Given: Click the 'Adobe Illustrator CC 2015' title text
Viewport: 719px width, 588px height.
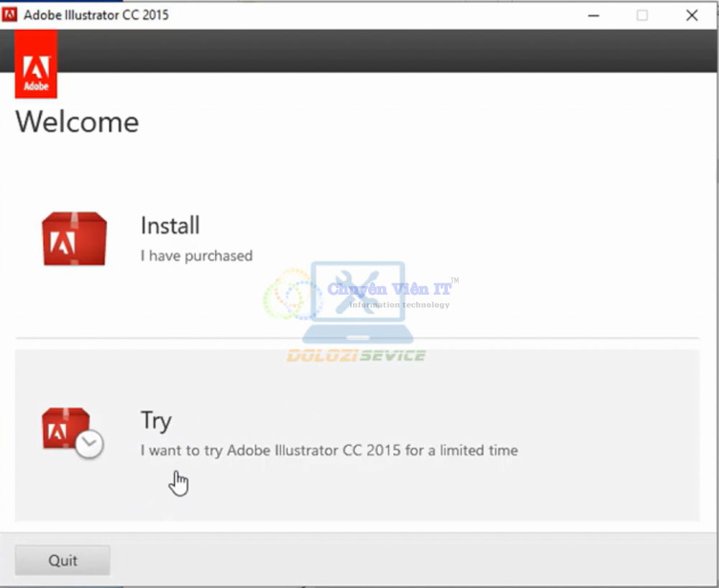Looking at the screenshot, I should point(97,14).
